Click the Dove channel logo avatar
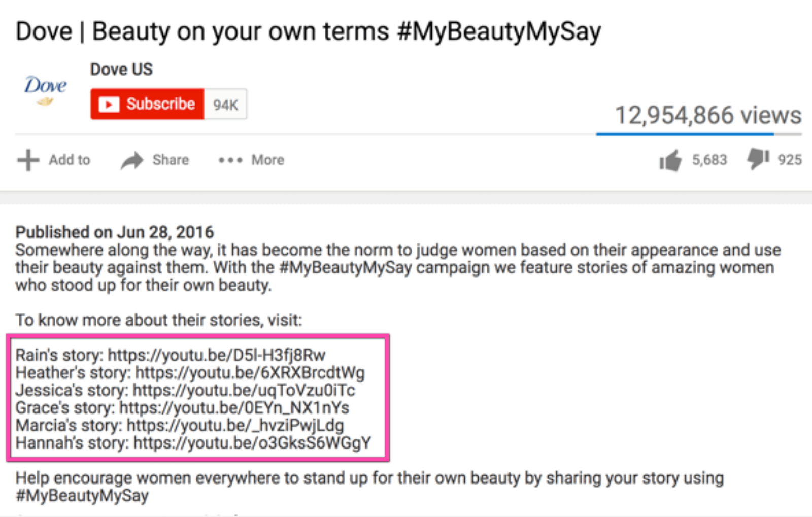Image resolution: width=812 pixels, height=517 pixels. click(45, 90)
